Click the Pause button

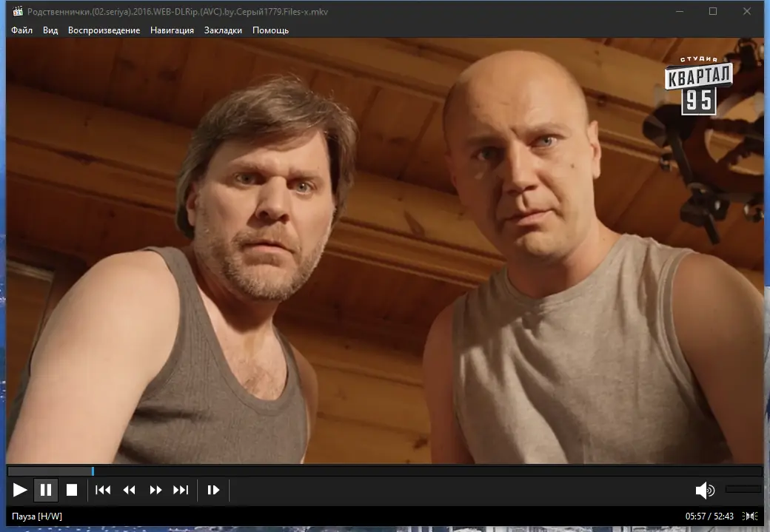(46, 490)
